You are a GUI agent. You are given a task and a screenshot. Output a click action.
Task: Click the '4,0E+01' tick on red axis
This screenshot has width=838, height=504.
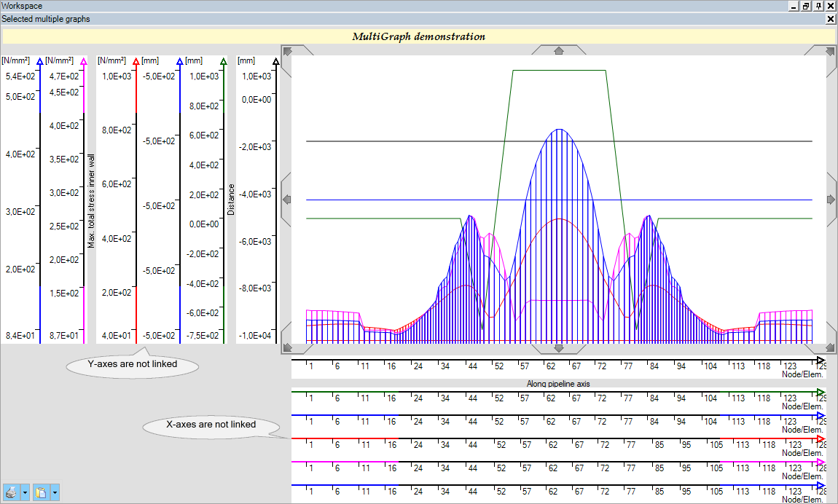click(117, 336)
